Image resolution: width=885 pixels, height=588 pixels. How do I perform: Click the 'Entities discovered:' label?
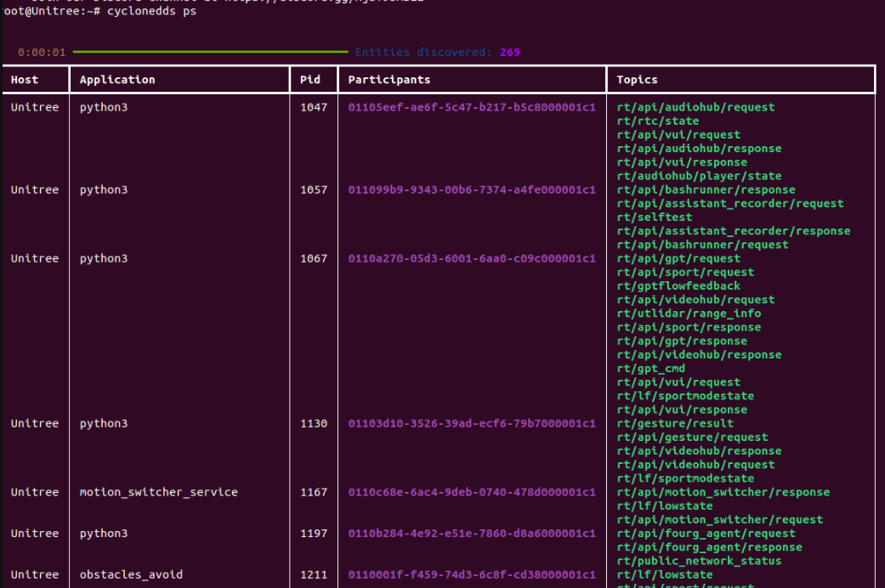coord(423,53)
